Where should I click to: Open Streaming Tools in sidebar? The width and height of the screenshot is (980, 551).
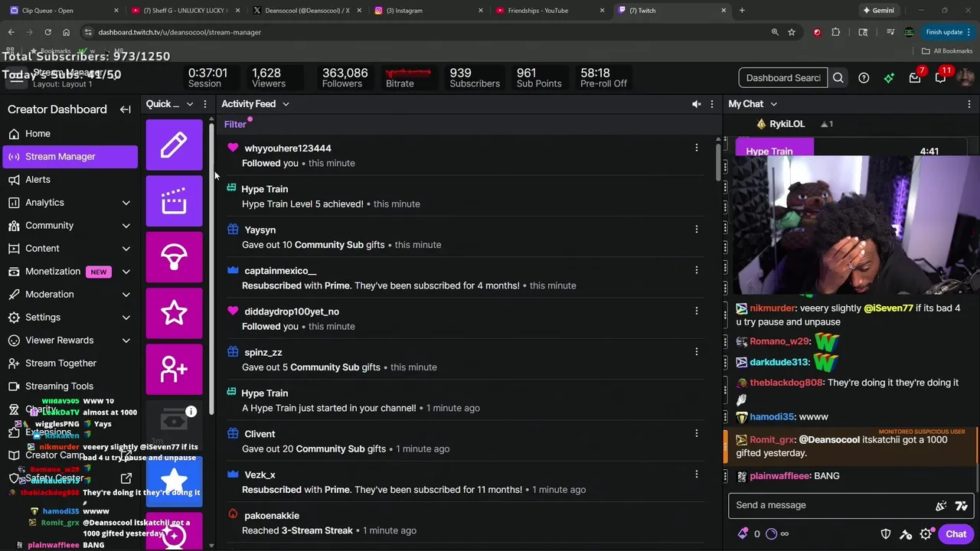pos(70,386)
